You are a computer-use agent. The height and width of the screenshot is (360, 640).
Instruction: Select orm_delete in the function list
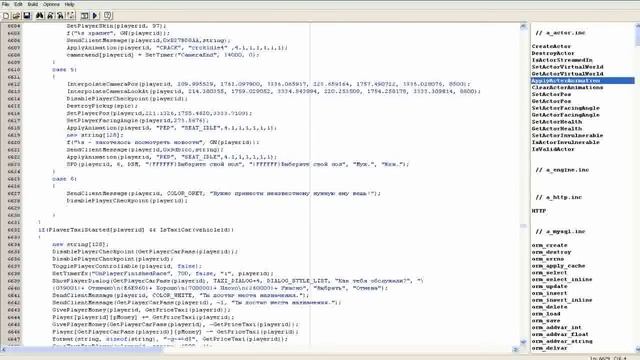(x=549, y=307)
